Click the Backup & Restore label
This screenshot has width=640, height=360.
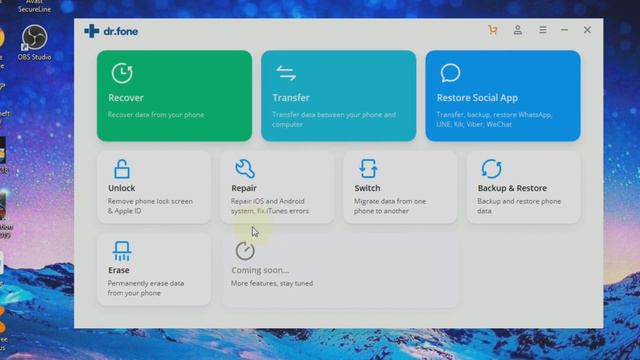point(512,188)
